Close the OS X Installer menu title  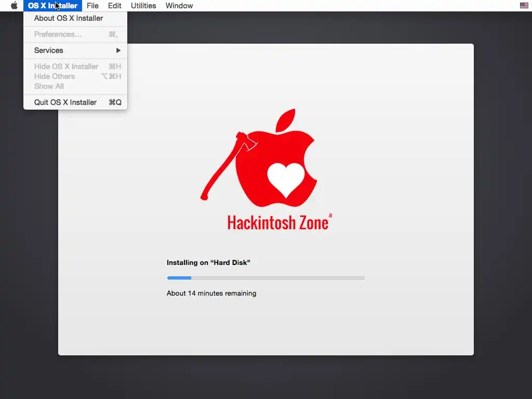(x=52, y=6)
